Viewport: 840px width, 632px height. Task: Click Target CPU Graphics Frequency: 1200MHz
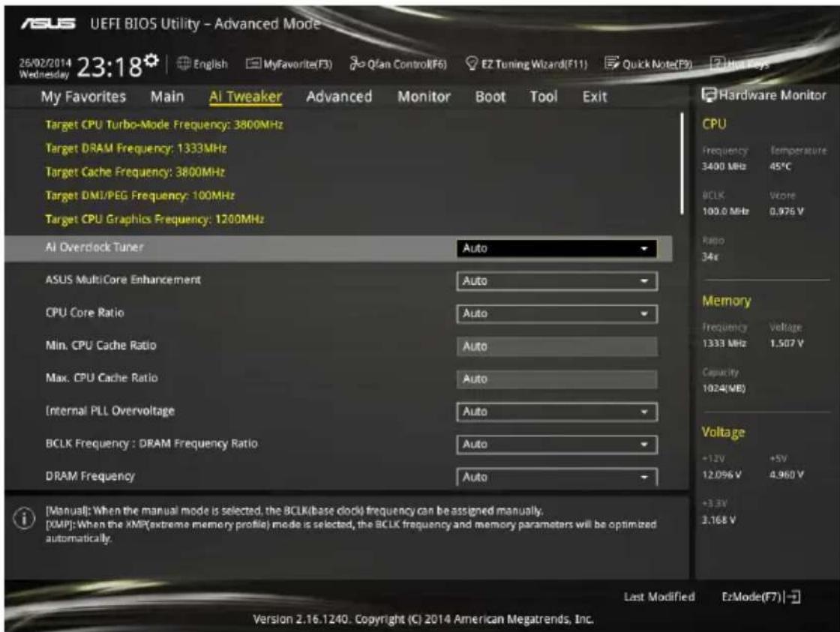point(154,218)
